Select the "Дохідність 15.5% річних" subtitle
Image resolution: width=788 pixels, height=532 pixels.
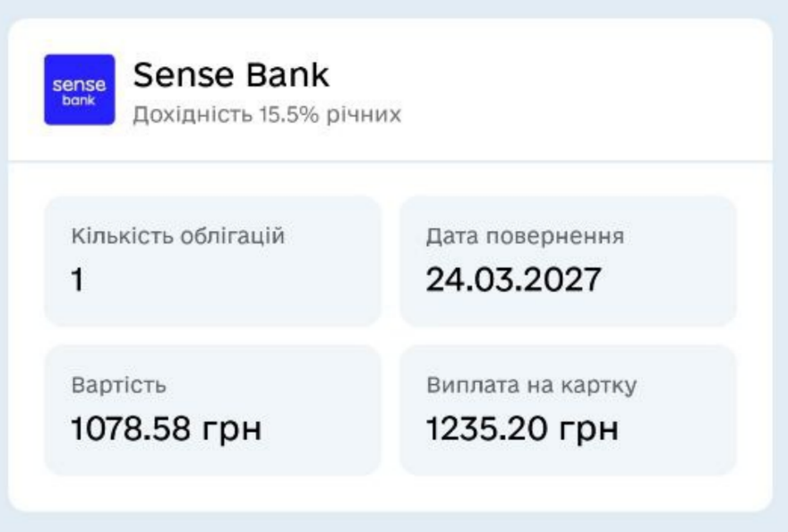click(x=267, y=116)
